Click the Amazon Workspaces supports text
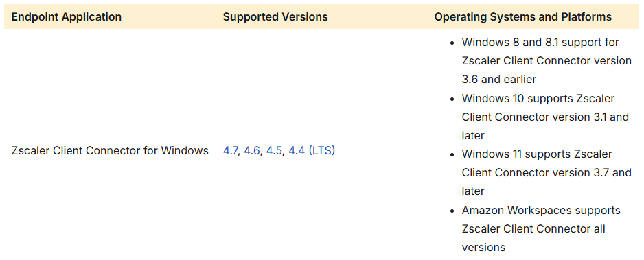The height and width of the screenshot is (260, 644). coord(541,211)
